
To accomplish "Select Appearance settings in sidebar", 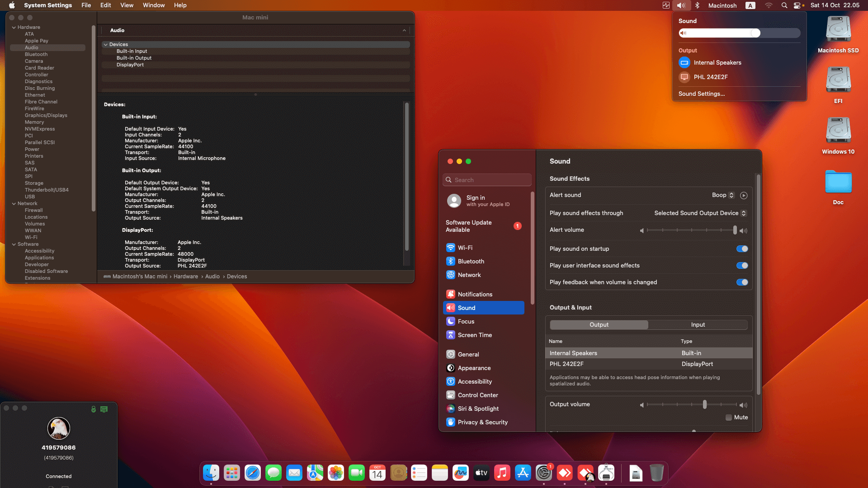I will [474, 368].
